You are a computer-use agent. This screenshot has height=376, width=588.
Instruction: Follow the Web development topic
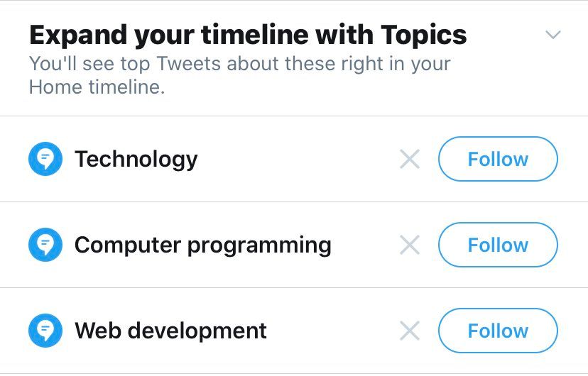498,331
